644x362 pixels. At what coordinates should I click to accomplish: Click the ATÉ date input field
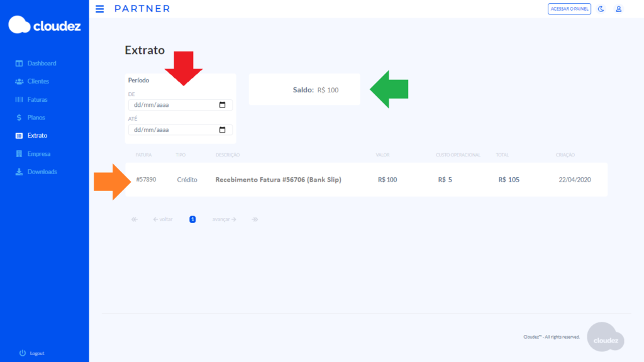click(170, 130)
